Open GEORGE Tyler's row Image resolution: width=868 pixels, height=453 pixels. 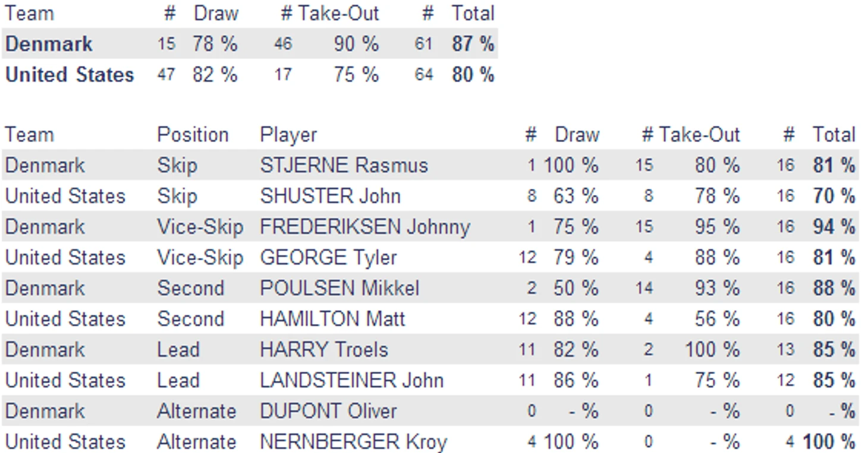[430, 257]
